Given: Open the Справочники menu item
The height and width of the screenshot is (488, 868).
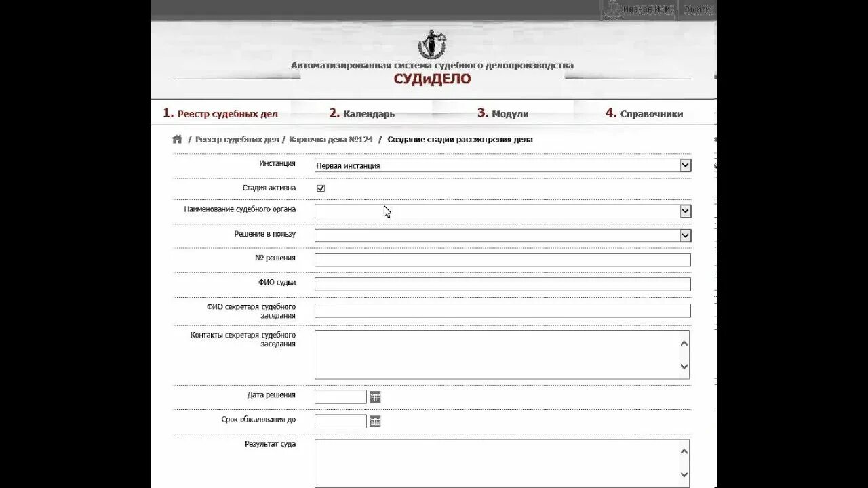Looking at the screenshot, I should click(644, 113).
